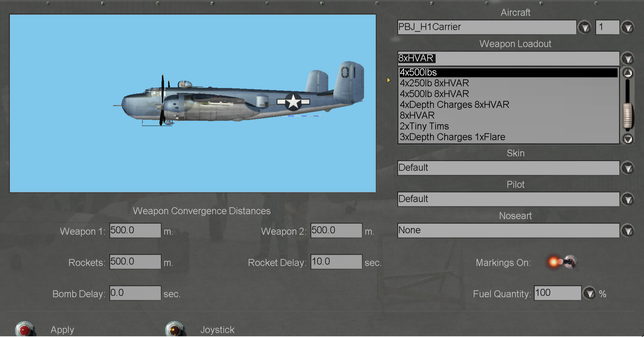644x337 pixels.
Task: Click the Fuel Quantity value field
Action: point(558,293)
